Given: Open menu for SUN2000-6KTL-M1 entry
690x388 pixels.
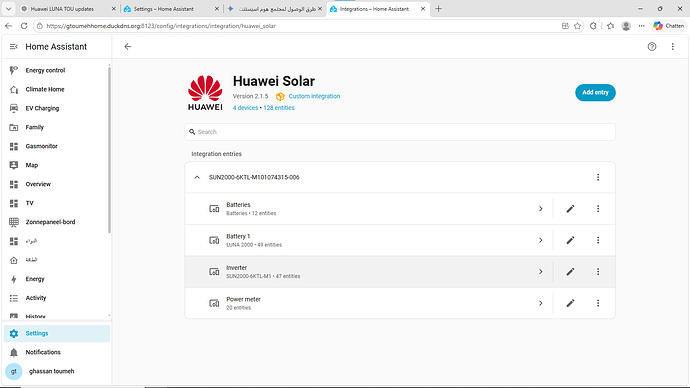Looking at the screenshot, I should pyautogui.click(x=598, y=177).
